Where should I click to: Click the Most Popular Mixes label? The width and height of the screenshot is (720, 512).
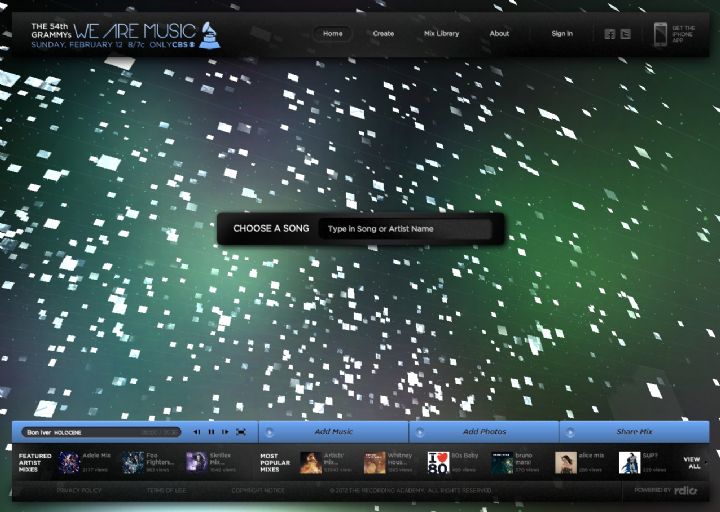tap(275, 463)
